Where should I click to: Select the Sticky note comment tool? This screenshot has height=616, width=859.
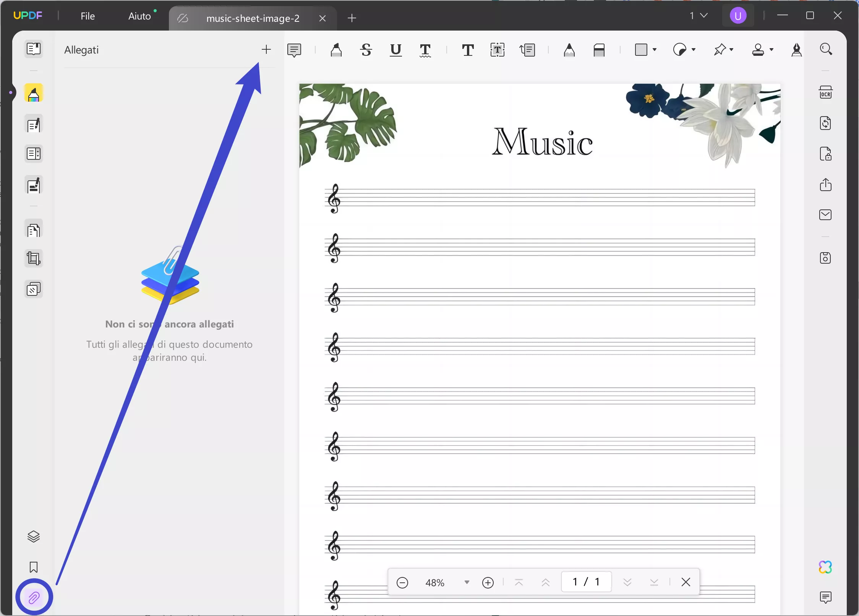[x=294, y=50]
